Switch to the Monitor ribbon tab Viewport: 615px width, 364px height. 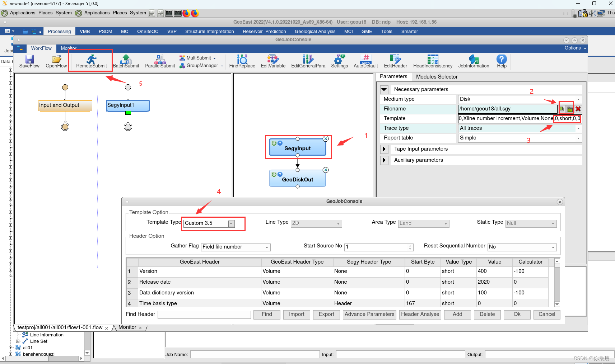(69, 48)
